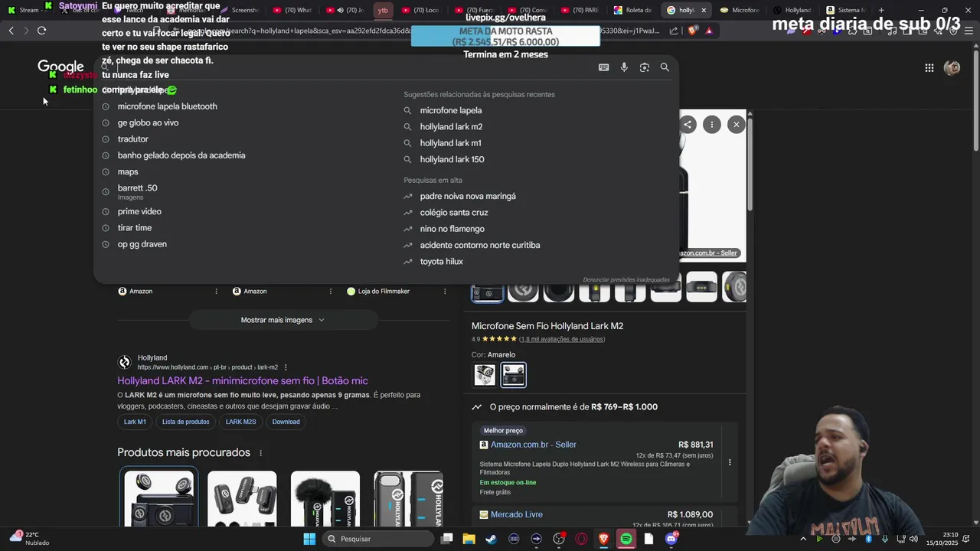The image size is (980, 551).
Task: Open Windows Start menu
Action: click(x=309, y=539)
